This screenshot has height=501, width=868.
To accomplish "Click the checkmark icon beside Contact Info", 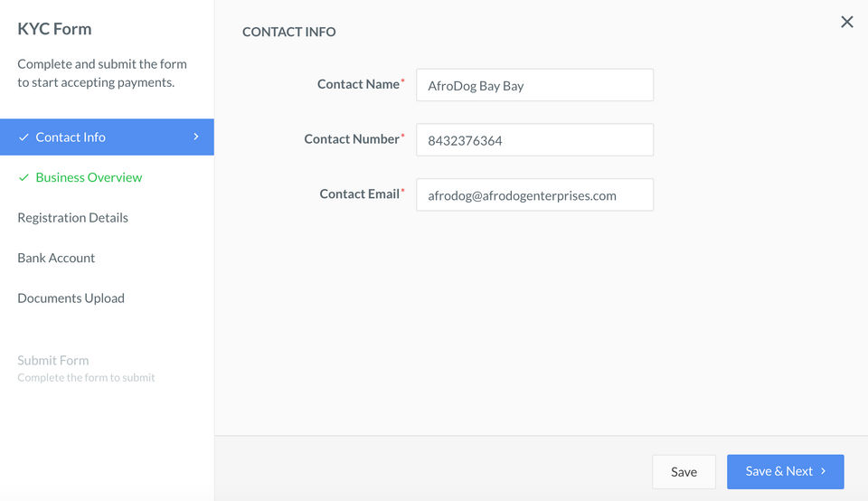I will pyautogui.click(x=24, y=137).
